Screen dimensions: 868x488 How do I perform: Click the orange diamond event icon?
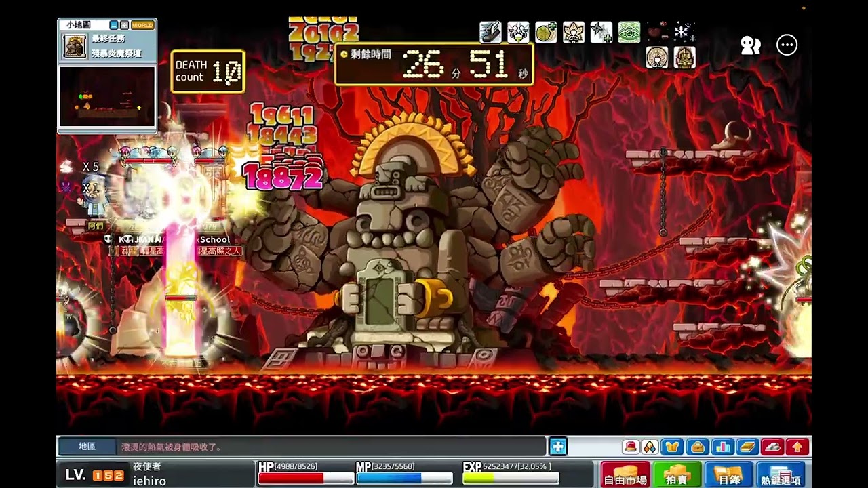coord(650,447)
